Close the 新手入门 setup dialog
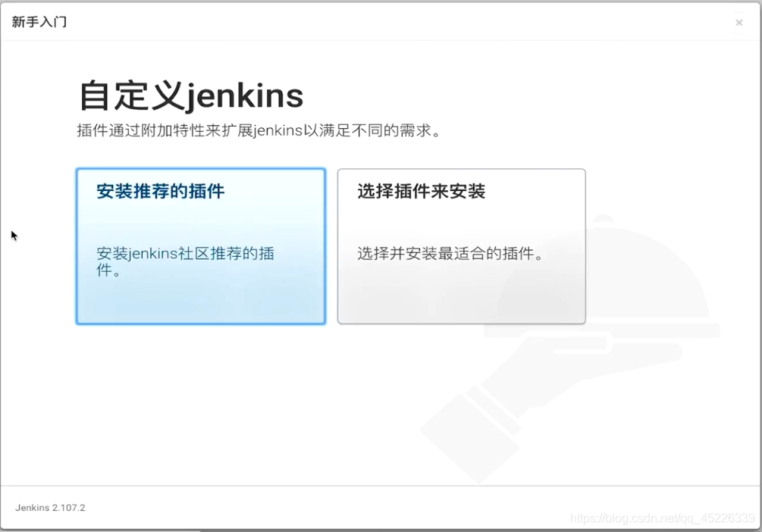 click(x=738, y=22)
